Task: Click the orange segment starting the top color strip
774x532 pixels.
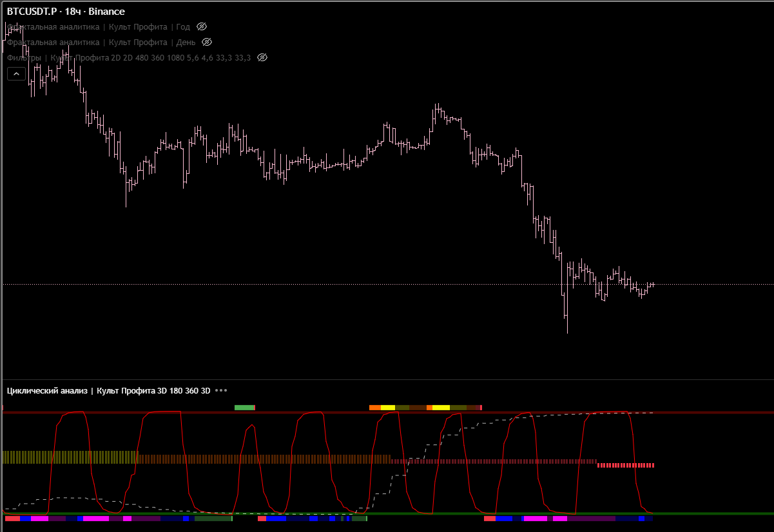Action: pos(374,408)
